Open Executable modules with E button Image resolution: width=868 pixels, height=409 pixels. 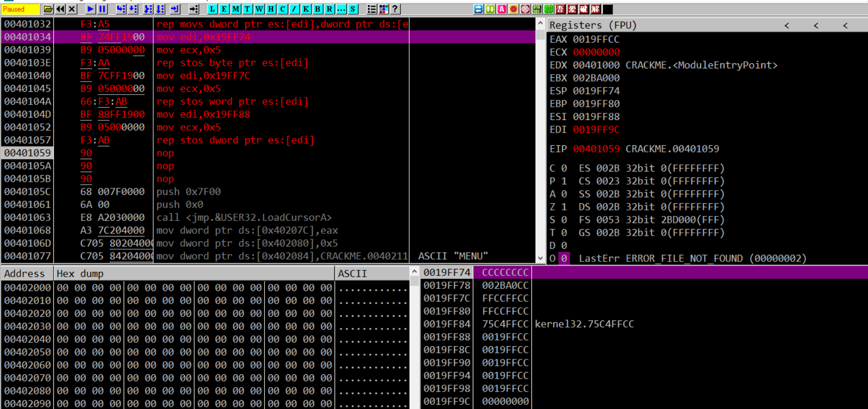224,9
